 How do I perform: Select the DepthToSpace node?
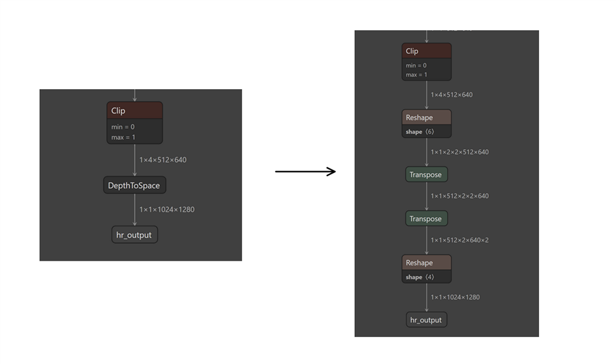point(135,185)
